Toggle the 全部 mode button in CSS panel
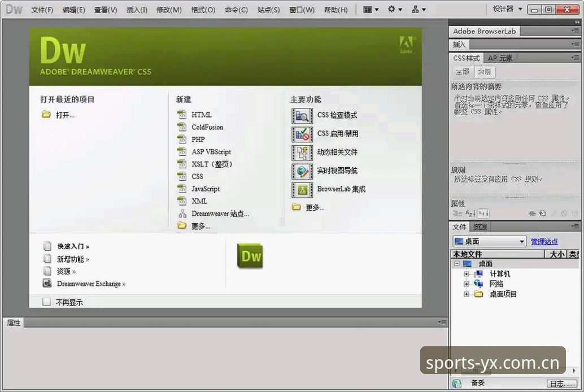The width and height of the screenshot is (584, 392). 463,72
